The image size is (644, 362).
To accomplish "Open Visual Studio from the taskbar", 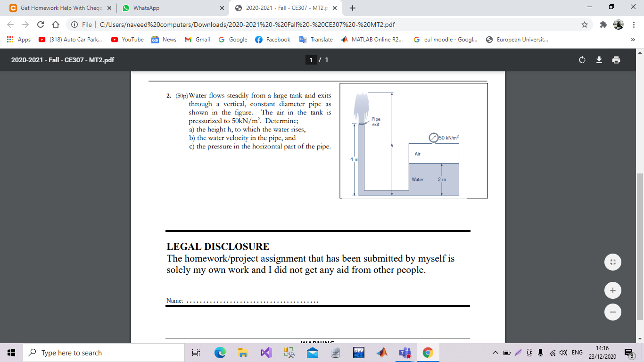I will [x=266, y=353].
